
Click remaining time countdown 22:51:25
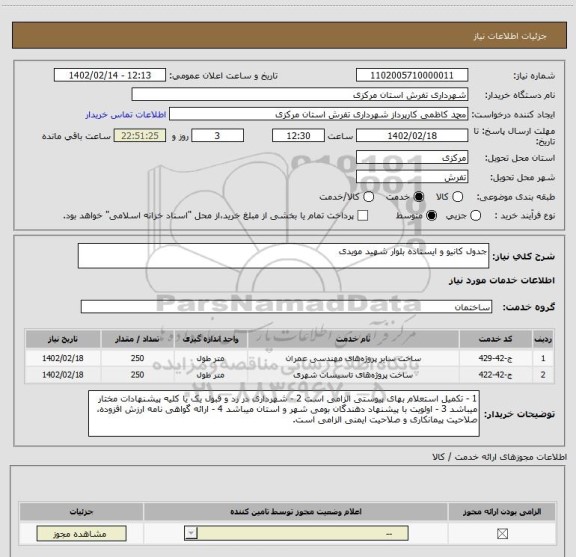pyautogui.click(x=140, y=136)
